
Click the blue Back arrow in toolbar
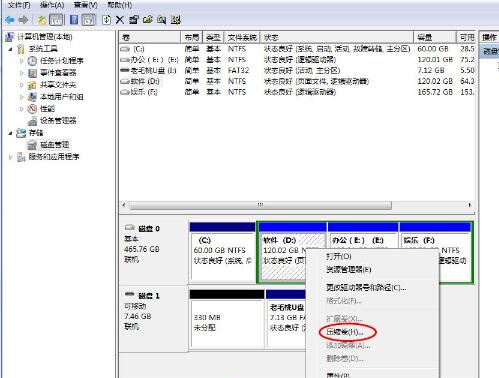click(x=10, y=20)
